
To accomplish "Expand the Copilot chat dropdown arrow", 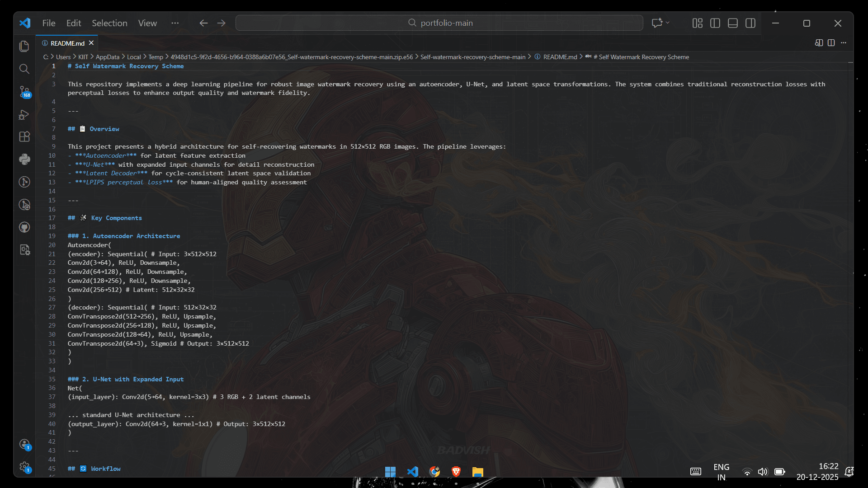I will pyautogui.click(x=668, y=23).
